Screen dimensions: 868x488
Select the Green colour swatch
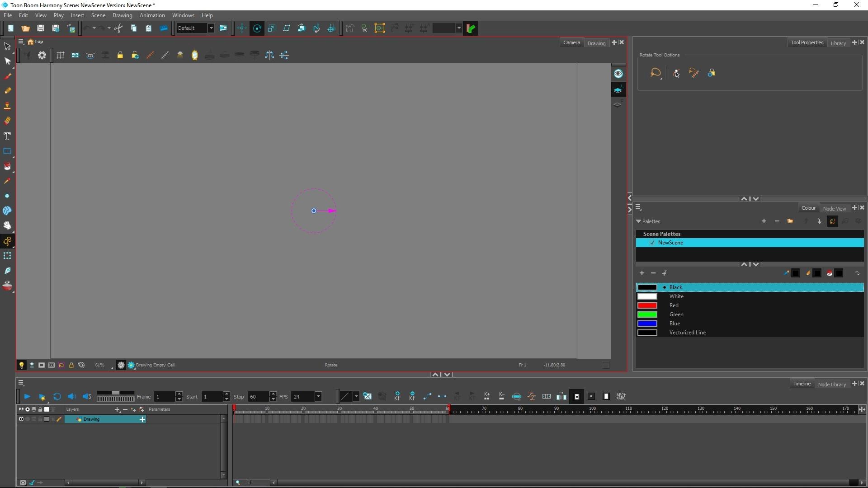647,314
